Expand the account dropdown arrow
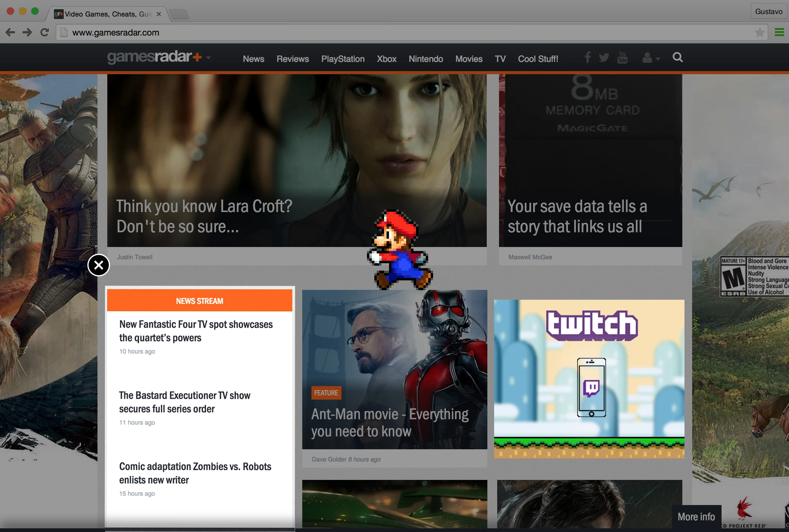Viewport: 789px width, 532px height. [x=658, y=59]
